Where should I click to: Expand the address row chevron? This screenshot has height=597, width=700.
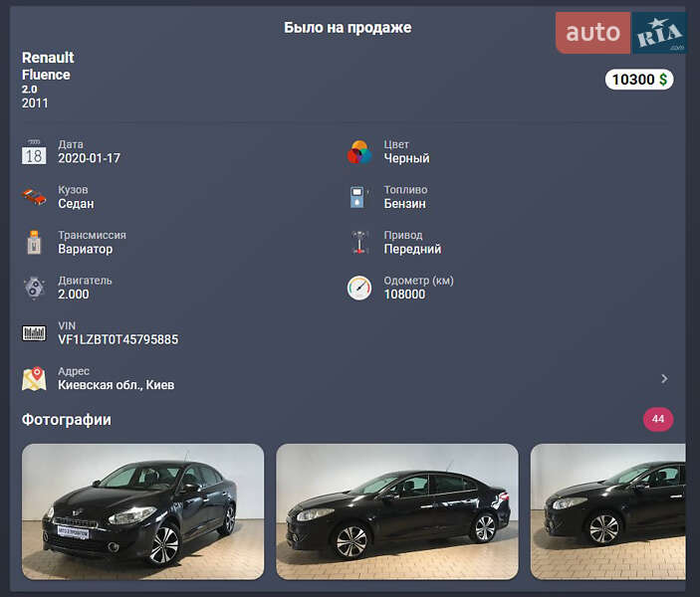pyautogui.click(x=664, y=378)
